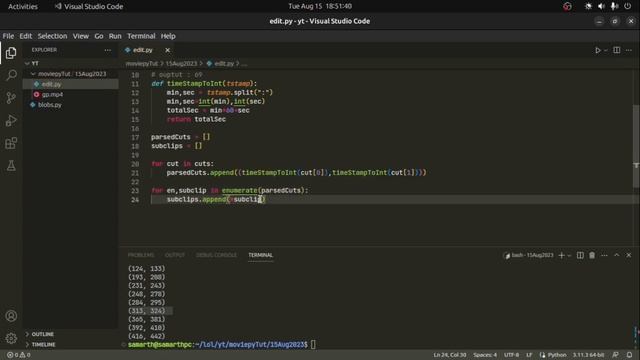The image size is (640, 360).
Task: Add a new terminal with plus icon
Action: 562,255
